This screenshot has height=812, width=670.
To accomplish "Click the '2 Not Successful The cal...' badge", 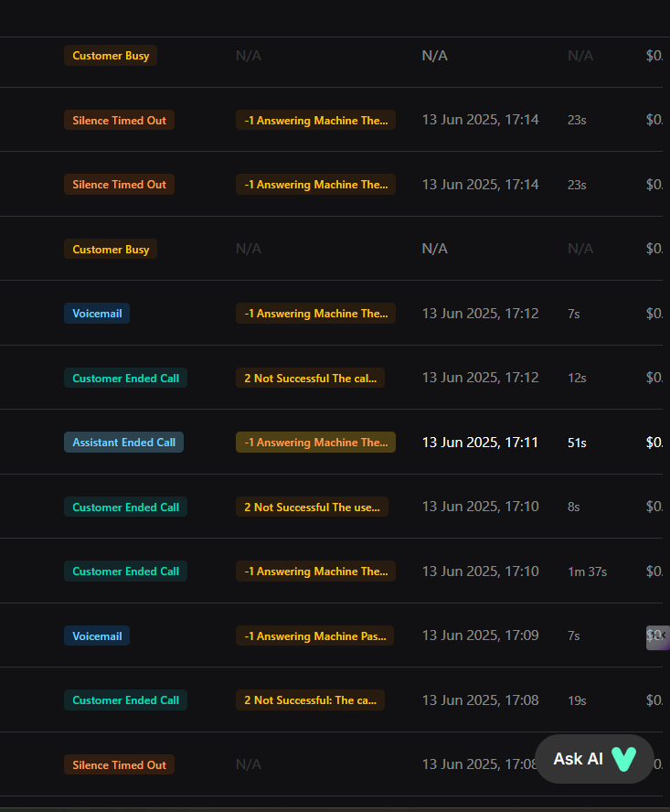I will [x=310, y=378].
